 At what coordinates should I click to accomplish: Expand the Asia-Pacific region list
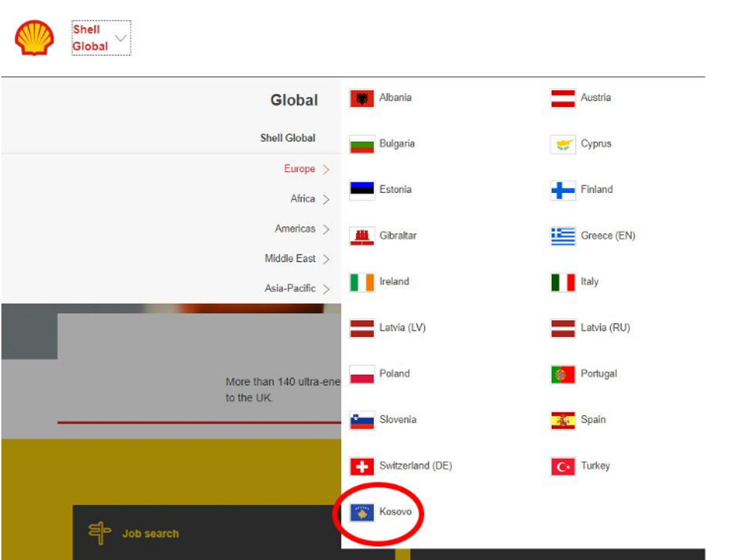coord(297,289)
